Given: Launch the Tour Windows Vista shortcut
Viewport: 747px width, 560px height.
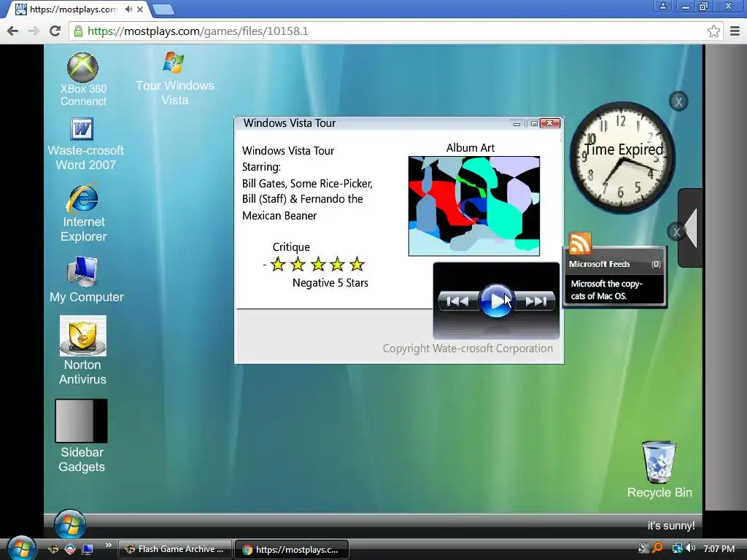Looking at the screenshot, I should tap(174, 79).
